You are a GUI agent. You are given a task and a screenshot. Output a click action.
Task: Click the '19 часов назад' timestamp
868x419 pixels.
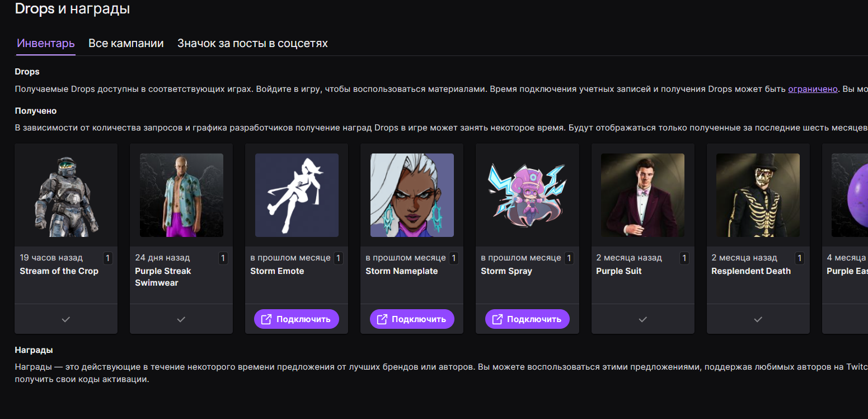[x=51, y=258]
